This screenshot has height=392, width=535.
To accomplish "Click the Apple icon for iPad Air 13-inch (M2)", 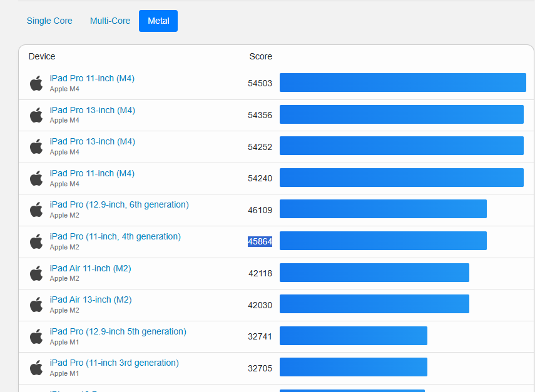I will (36, 304).
